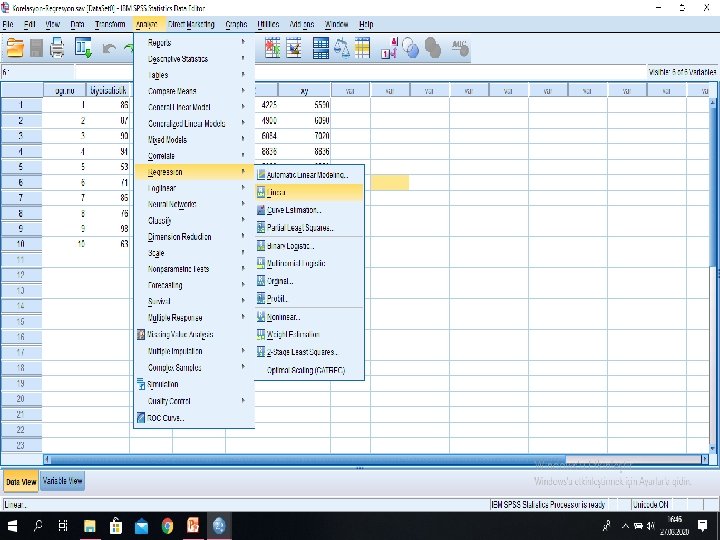720x540 pixels.
Task: Click the Insert Variable toolbar icon
Action: pos(294,48)
